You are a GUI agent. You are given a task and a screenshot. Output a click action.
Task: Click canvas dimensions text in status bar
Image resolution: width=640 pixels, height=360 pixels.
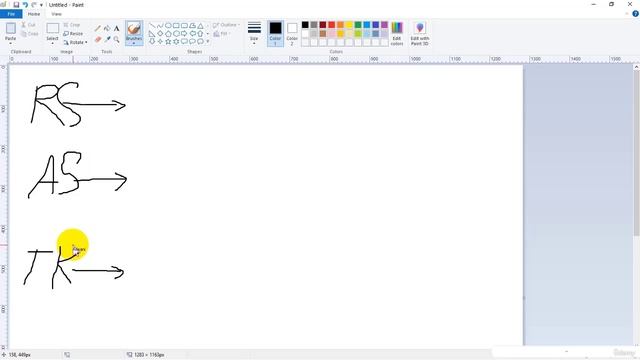[x=149, y=355]
